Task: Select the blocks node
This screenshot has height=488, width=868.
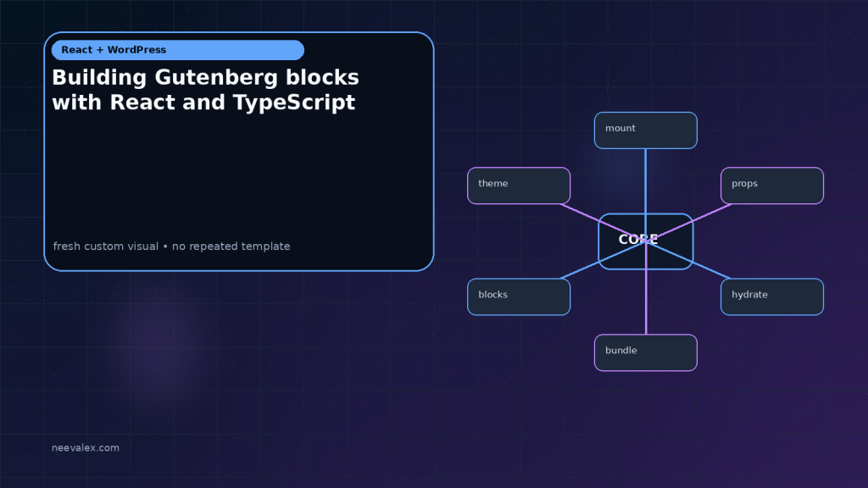Action: [519, 297]
